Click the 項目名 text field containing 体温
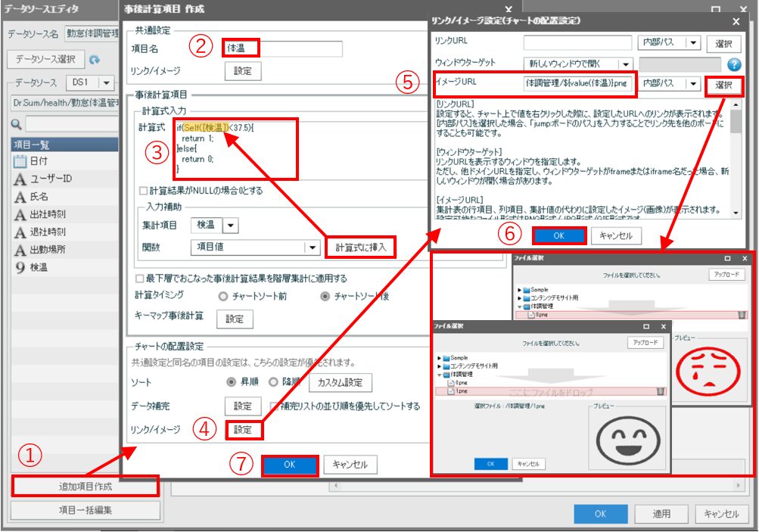 coord(283,48)
